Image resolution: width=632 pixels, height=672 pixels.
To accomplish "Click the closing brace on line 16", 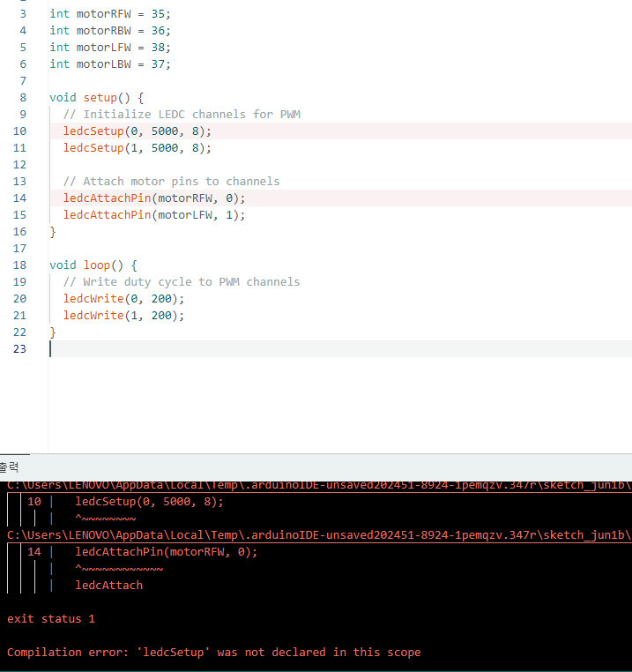I will coord(53,232).
